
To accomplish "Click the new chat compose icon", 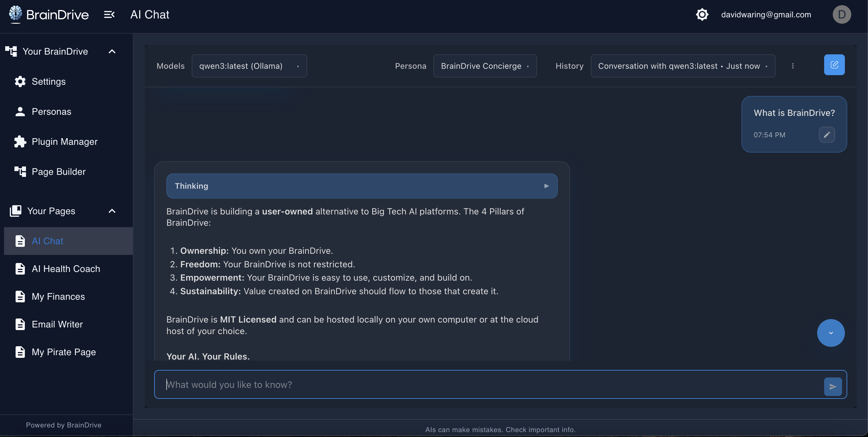I will (x=834, y=65).
